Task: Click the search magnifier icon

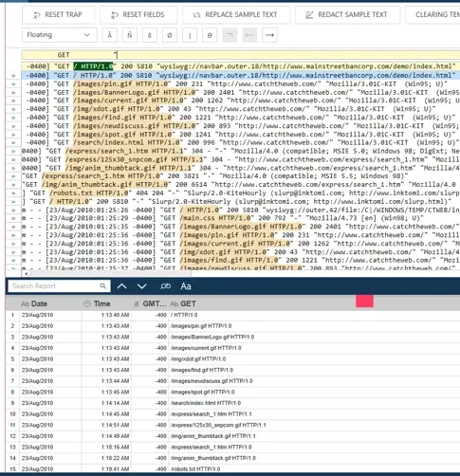Action: pos(103,286)
